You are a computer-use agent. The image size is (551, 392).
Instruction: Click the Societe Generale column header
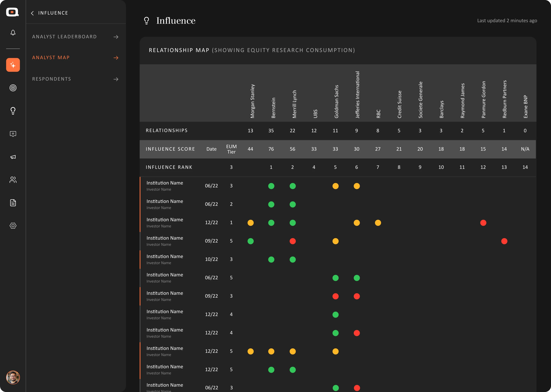click(x=421, y=100)
